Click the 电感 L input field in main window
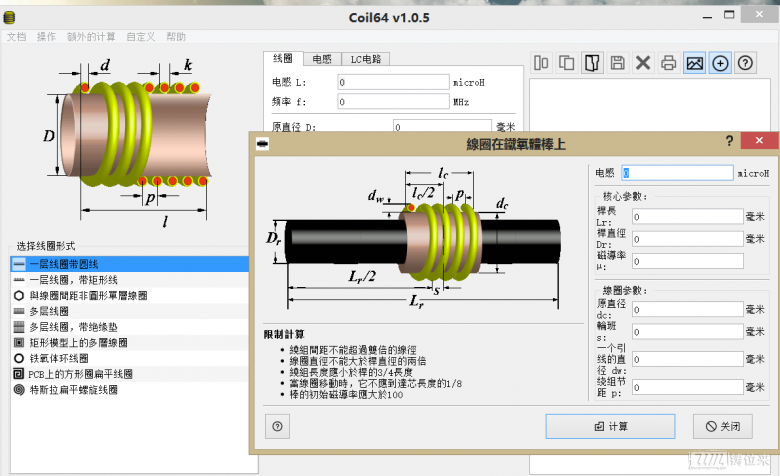The width and height of the screenshot is (780, 476). tap(393, 82)
